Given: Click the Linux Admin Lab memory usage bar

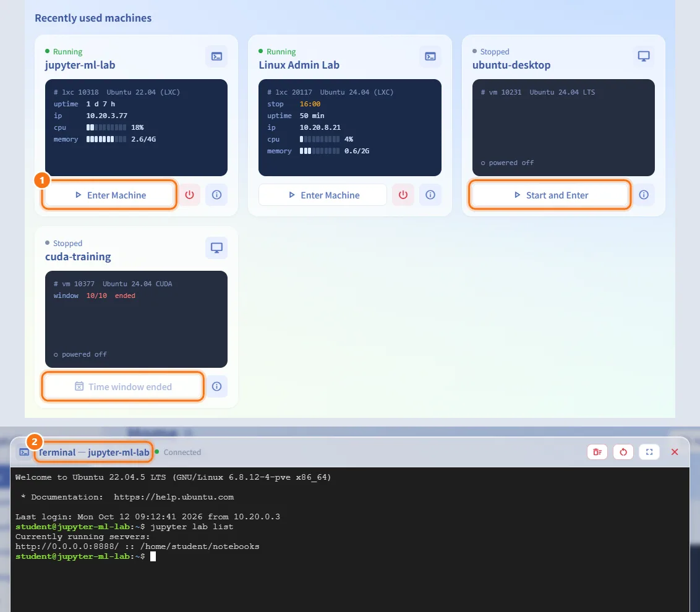Looking at the screenshot, I should click(x=320, y=151).
